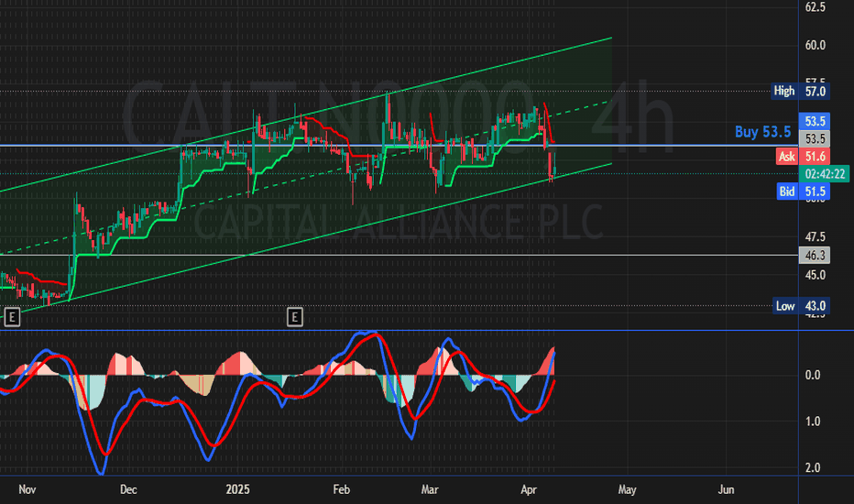Image resolution: width=854 pixels, height=504 pixels.
Task: Click the High 57.0 price label
Action: coord(801,91)
